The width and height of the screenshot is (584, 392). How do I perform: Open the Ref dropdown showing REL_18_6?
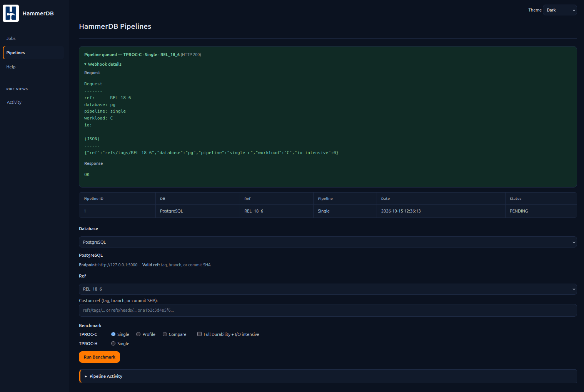(328, 289)
